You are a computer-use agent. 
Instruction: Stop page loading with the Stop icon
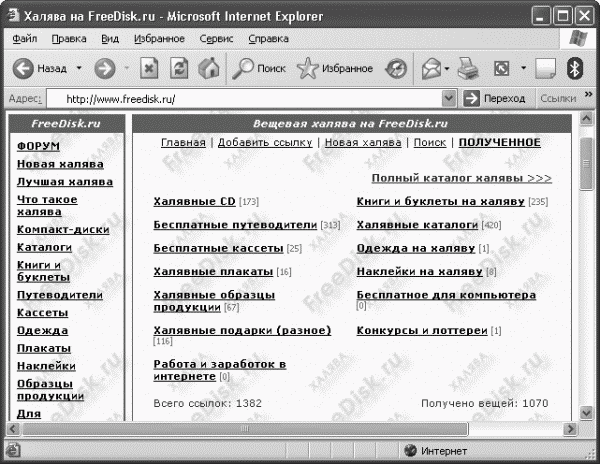pos(149,69)
